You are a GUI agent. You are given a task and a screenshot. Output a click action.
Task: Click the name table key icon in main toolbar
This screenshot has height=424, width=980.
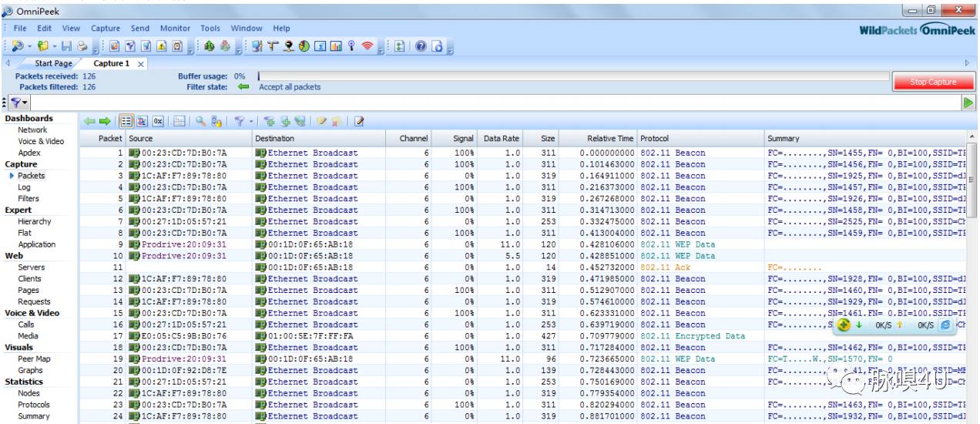click(x=351, y=45)
